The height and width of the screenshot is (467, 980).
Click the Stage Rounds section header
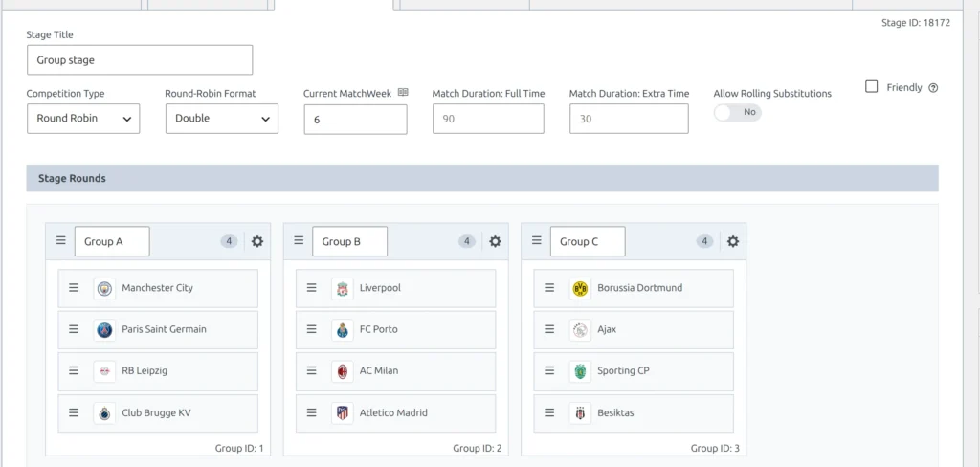[482, 178]
